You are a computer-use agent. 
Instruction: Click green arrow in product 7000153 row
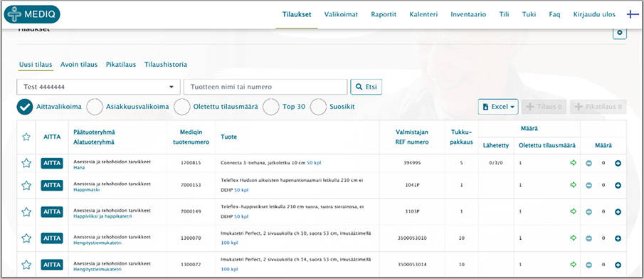coord(574,185)
